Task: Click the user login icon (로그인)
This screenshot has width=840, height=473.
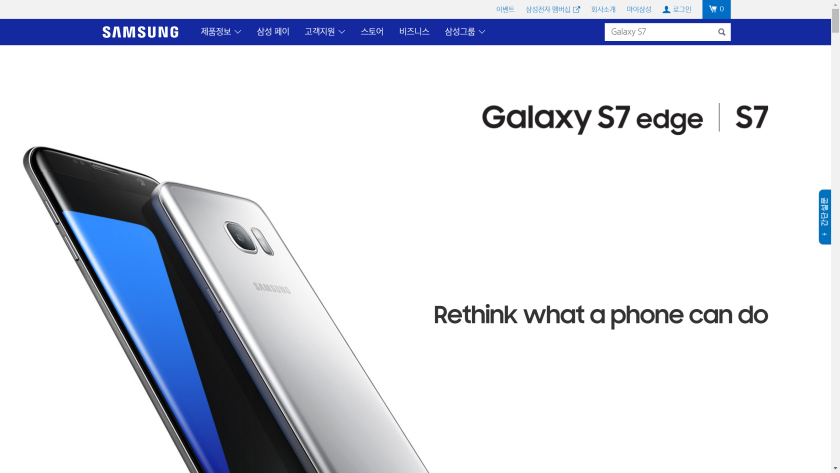Action: 666,10
